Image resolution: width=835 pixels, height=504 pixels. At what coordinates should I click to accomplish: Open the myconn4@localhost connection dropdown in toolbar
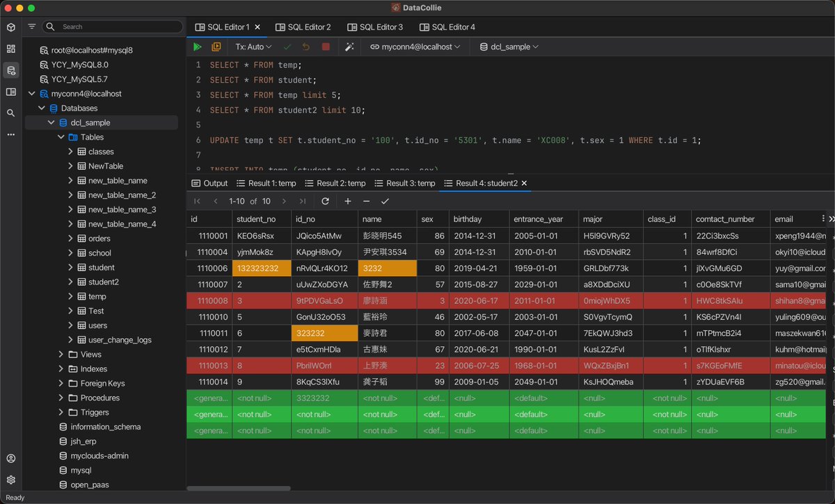coord(415,47)
